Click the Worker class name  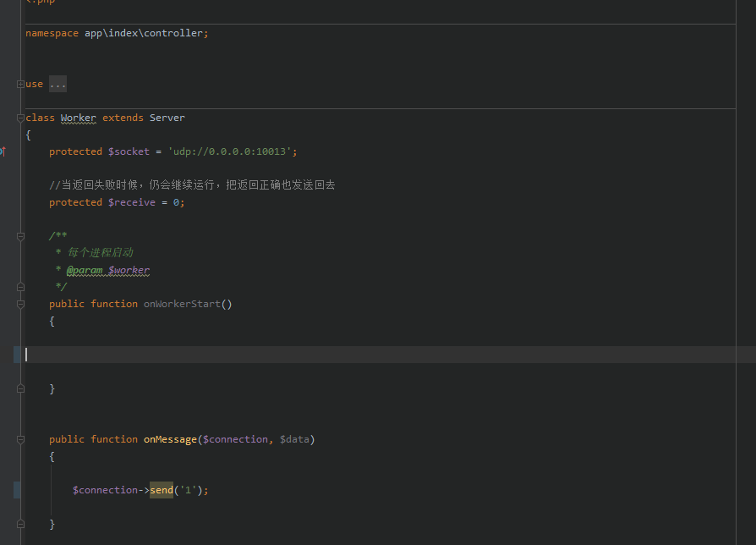click(78, 118)
